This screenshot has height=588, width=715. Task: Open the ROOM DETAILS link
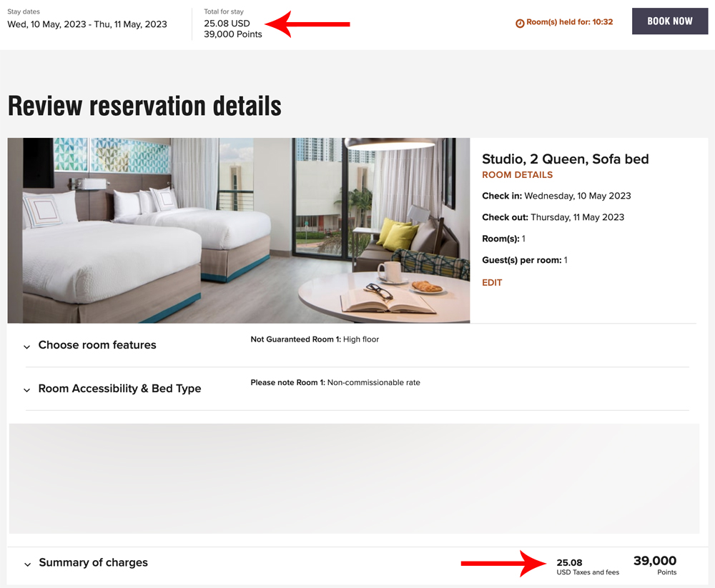[x=517, y=175]
